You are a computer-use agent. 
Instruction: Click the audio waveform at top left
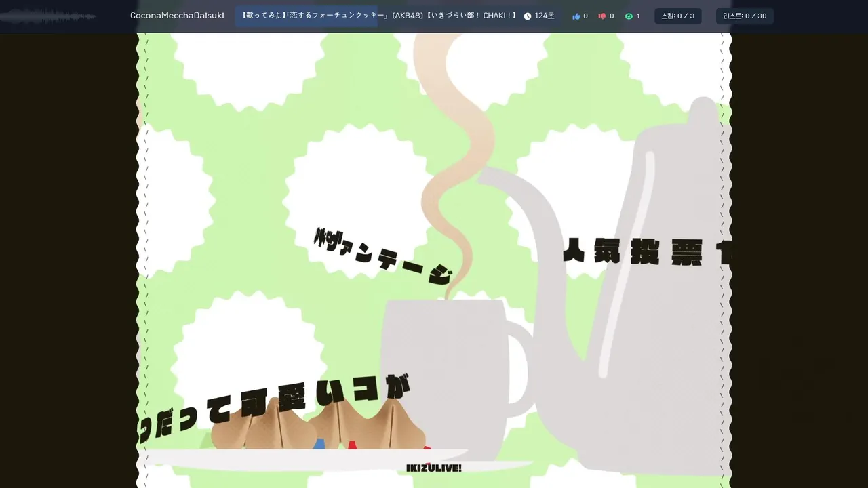47,16
